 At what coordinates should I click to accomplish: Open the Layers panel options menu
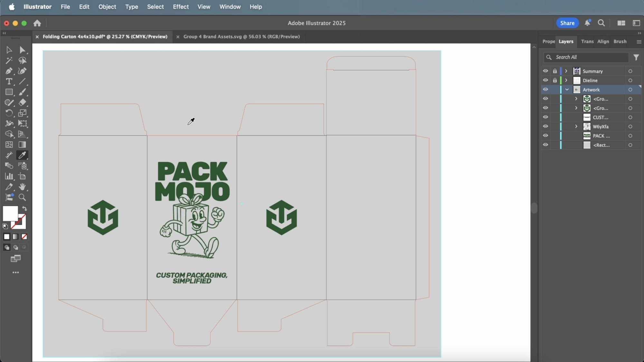[639, 42]
